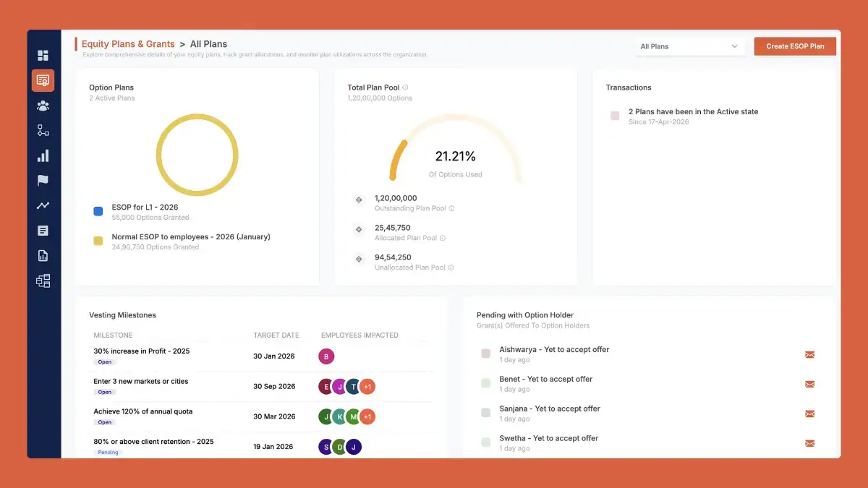Image resolution: width=868 pixels, height=488 pixels.
Task: Click the +1 avatar for Enter 3 new markets
Action: pyautogui.click(x=367, y=387)
